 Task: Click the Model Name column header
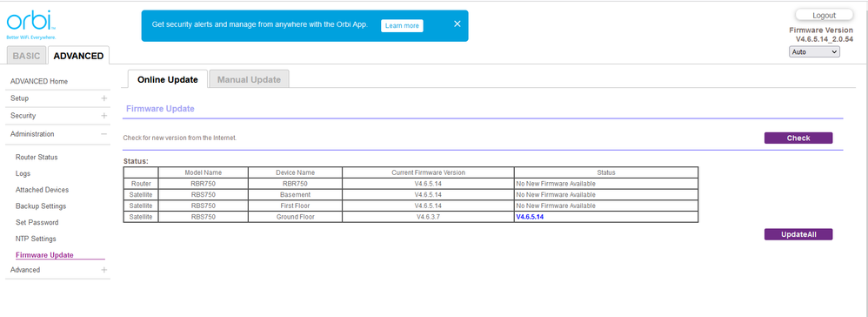click(204, 173)
